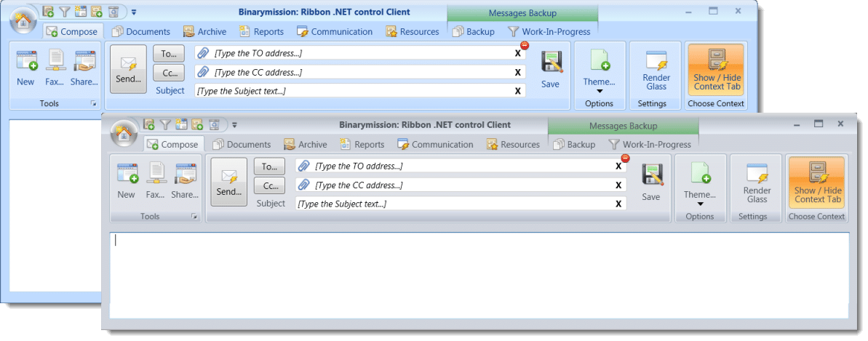Click the TO paperclip icon in front window
The height and width of the screenshot is (341, 868).
(x=304, y=166)
